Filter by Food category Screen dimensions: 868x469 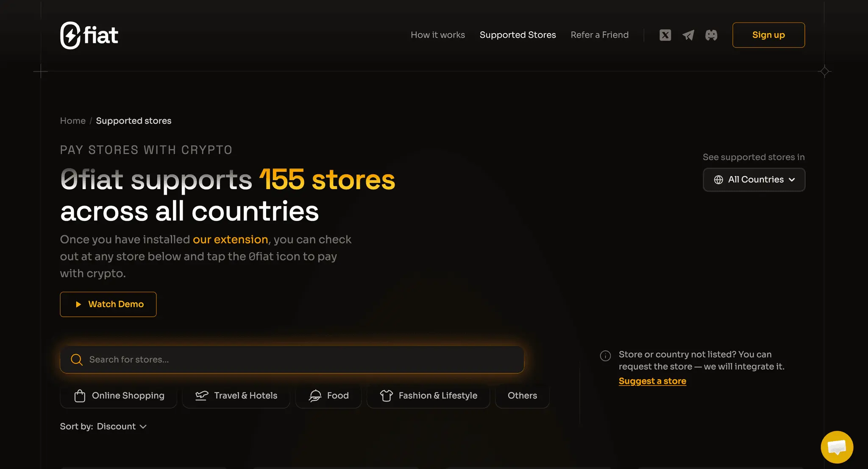[x=328, y=396]
